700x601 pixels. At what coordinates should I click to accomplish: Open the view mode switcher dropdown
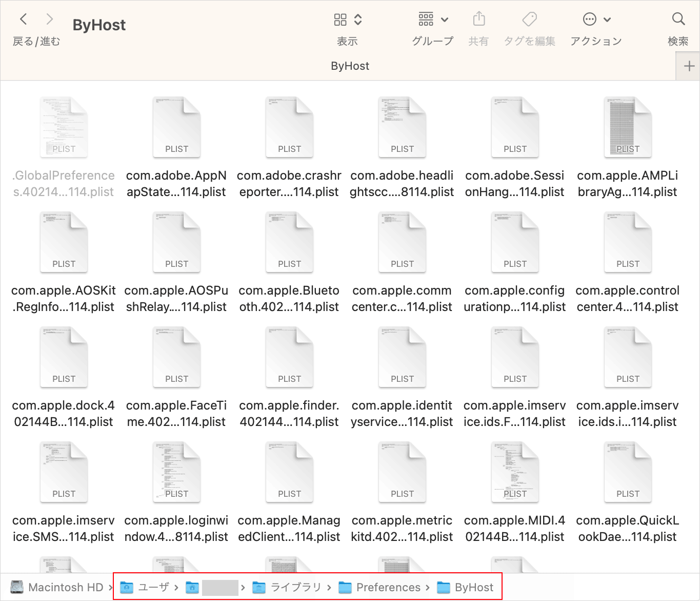(348, 20)
